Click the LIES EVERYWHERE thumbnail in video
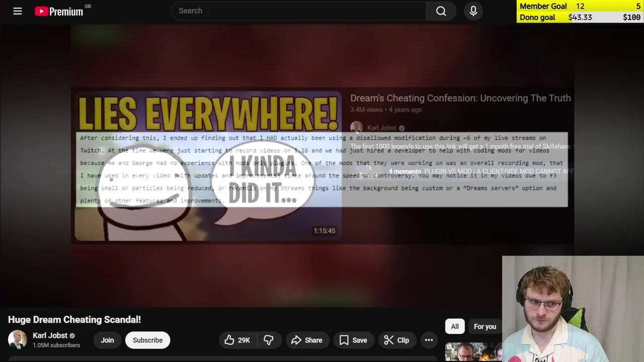 click(x=208, y=166)
